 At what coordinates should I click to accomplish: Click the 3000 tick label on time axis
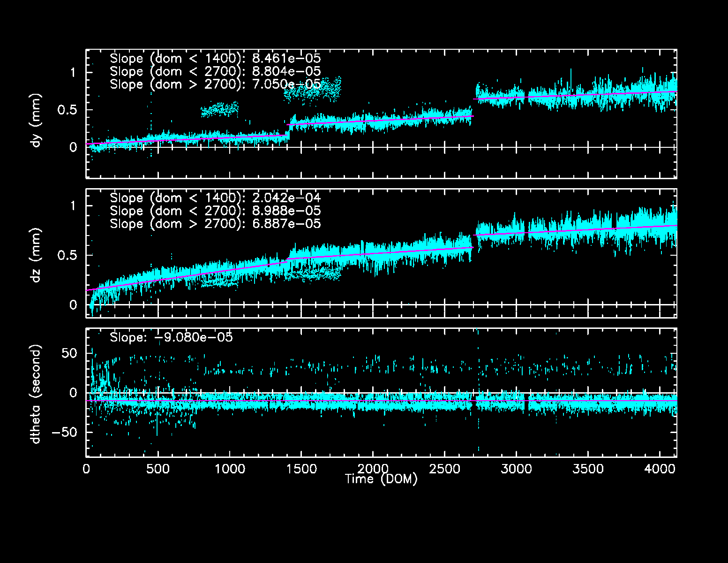(516, 469)
